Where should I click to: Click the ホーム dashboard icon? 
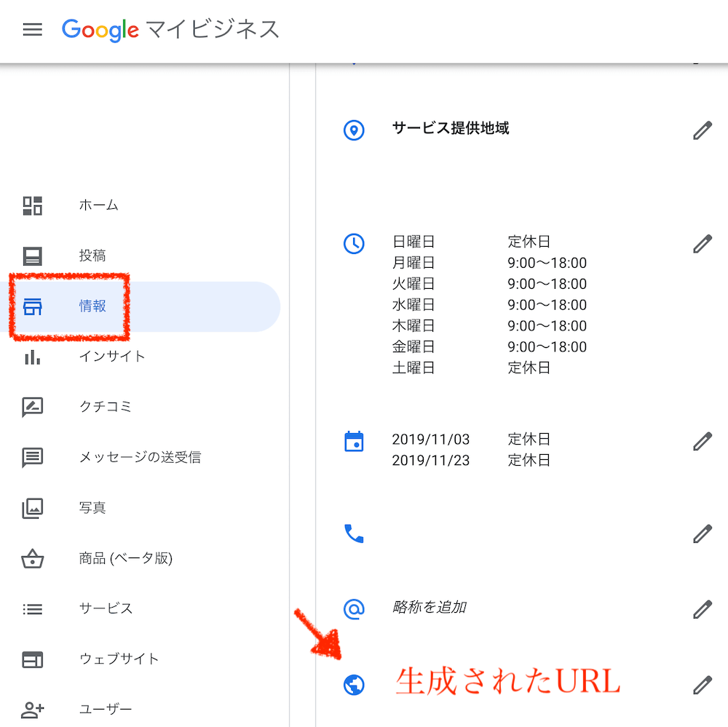(33, 206)
